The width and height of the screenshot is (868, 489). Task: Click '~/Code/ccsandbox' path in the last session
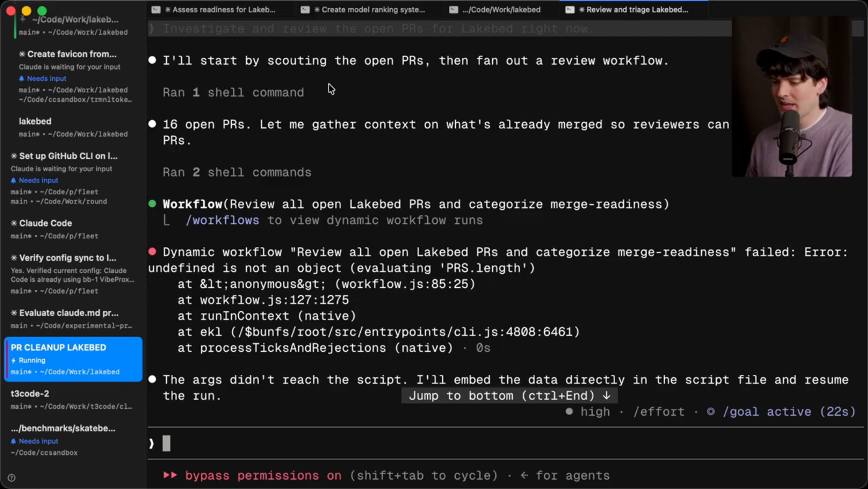coord(44,453)
